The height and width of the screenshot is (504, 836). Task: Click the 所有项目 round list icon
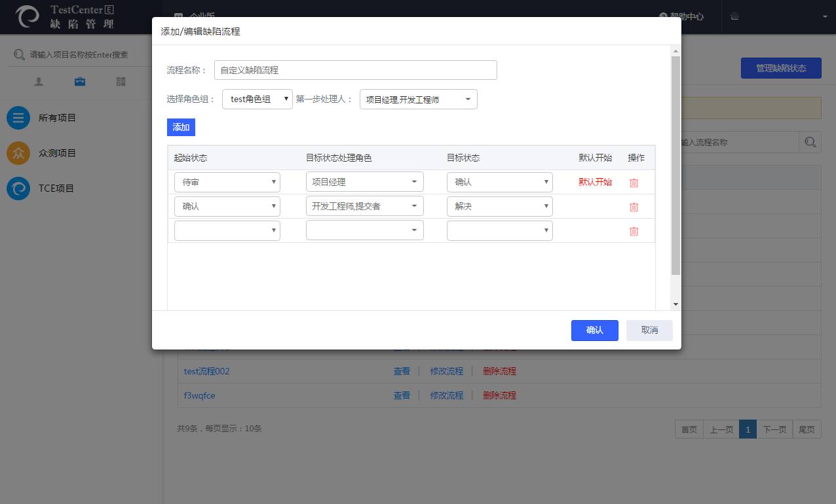pyautogui.click(x=18, y=118)
